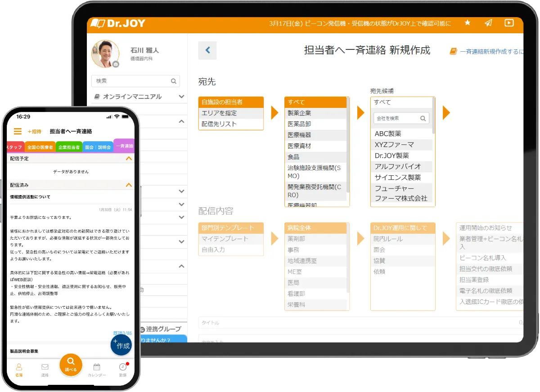Select フューチャーファーマ株式会社 in the 宛先候補 list

click(401, 193)
